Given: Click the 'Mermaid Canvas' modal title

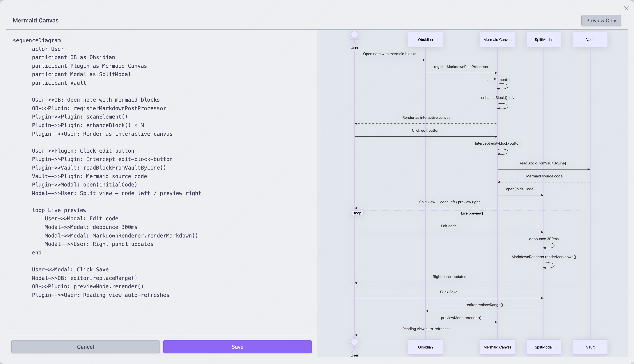Looking at the screenshot, I should click(36, 20).
